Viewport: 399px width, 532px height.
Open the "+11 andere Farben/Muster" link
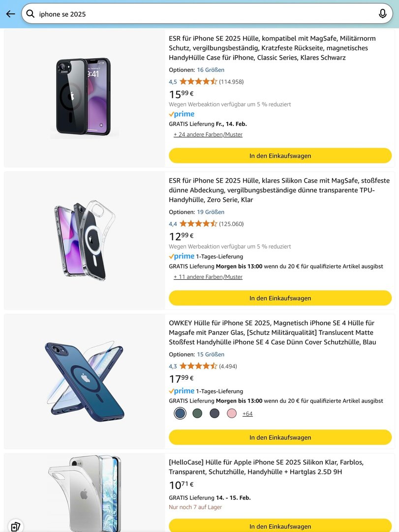[x=208, y=277]
